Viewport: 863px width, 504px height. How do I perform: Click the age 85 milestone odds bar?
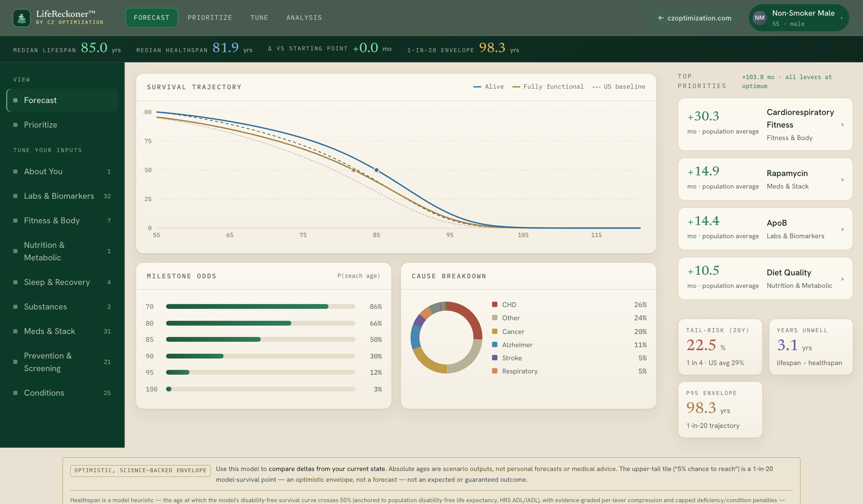pyautogui.click(x=261, y=339)
